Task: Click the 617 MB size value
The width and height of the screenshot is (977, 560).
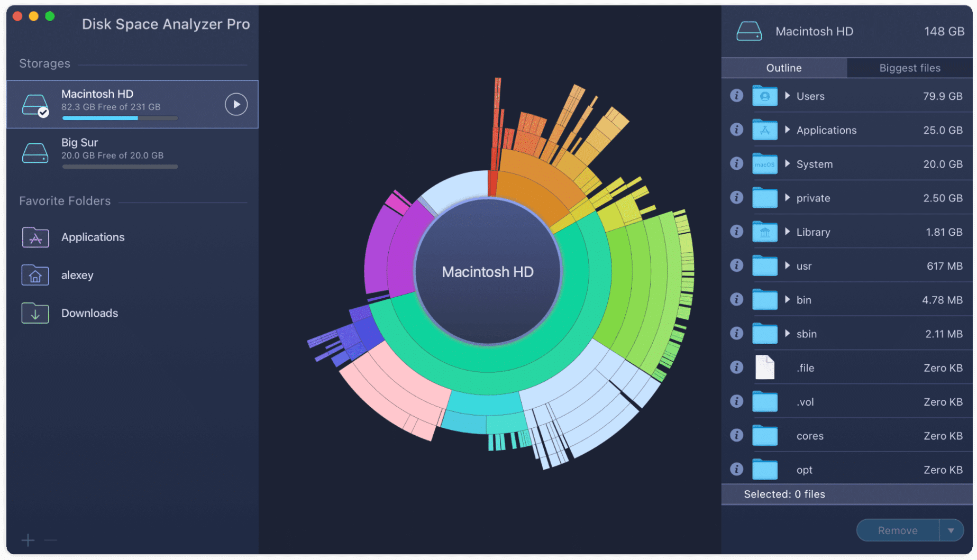Action: 944,265
